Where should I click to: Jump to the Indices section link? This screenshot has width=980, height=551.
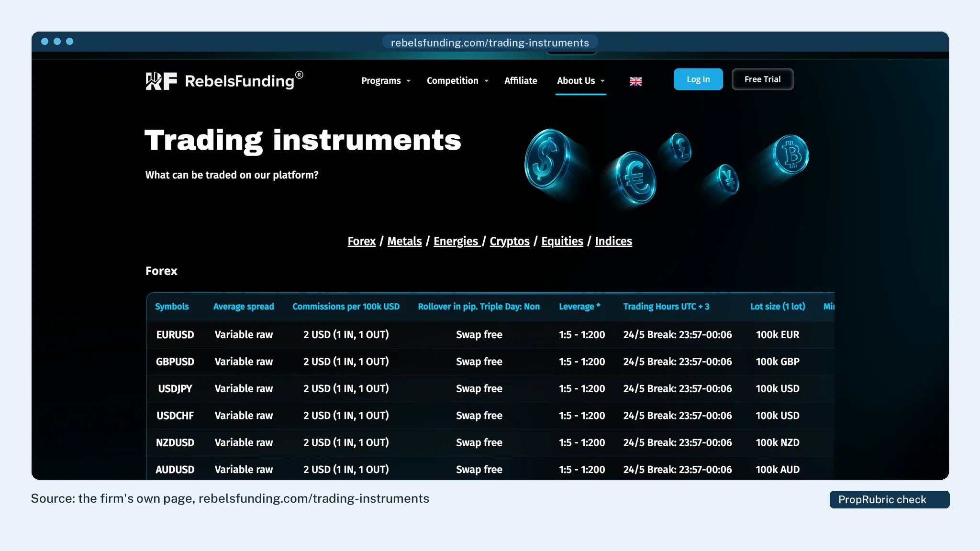pos(613,241)
